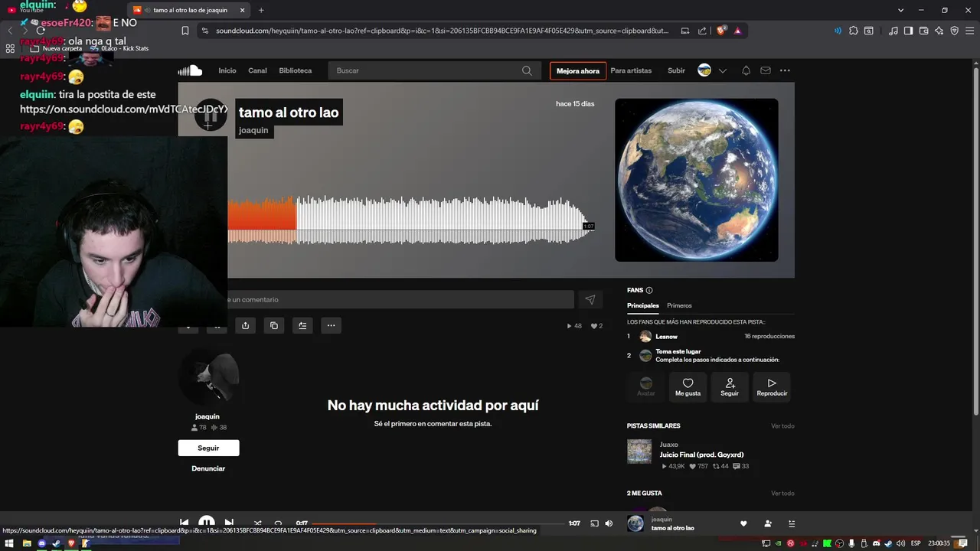The width and height of the screenshot is (980, 551).
Task: Open the browser hamburger main menu
Action: click(970, 31)
